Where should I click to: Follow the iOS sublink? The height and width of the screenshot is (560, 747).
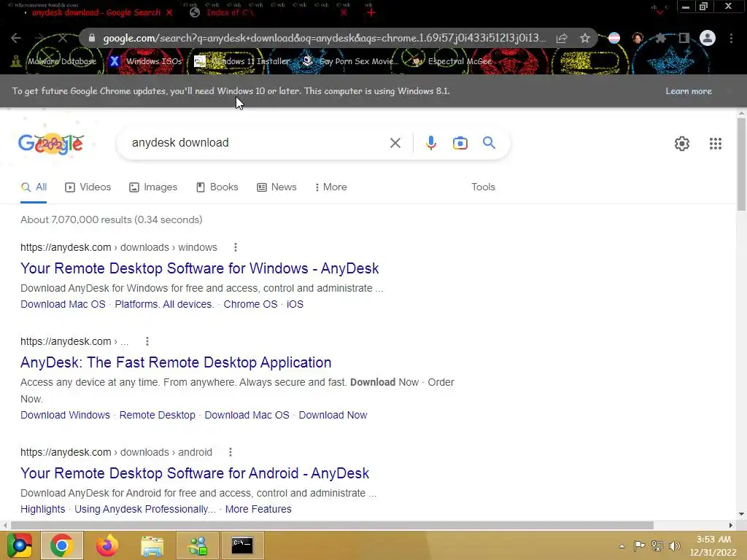click(x=295, y=304)
